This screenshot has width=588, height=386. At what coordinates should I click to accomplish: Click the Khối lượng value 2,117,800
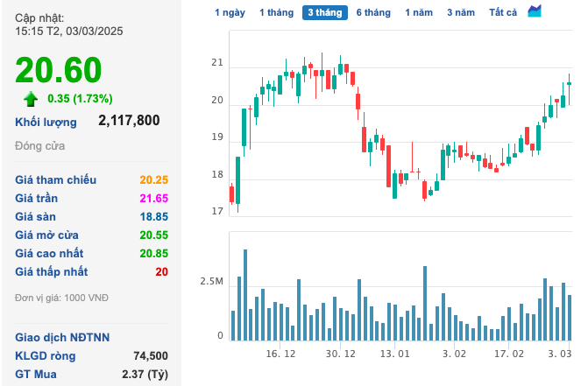point(129,121)
